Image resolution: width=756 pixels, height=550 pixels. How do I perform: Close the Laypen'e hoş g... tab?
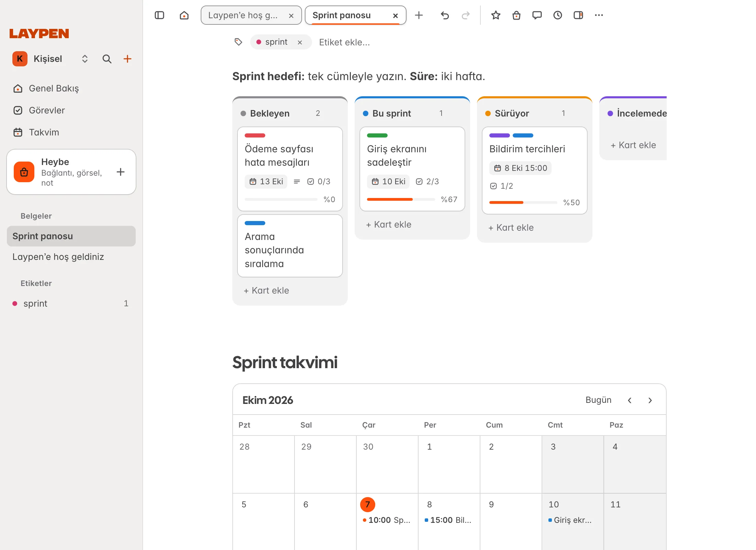click(291, 15)
